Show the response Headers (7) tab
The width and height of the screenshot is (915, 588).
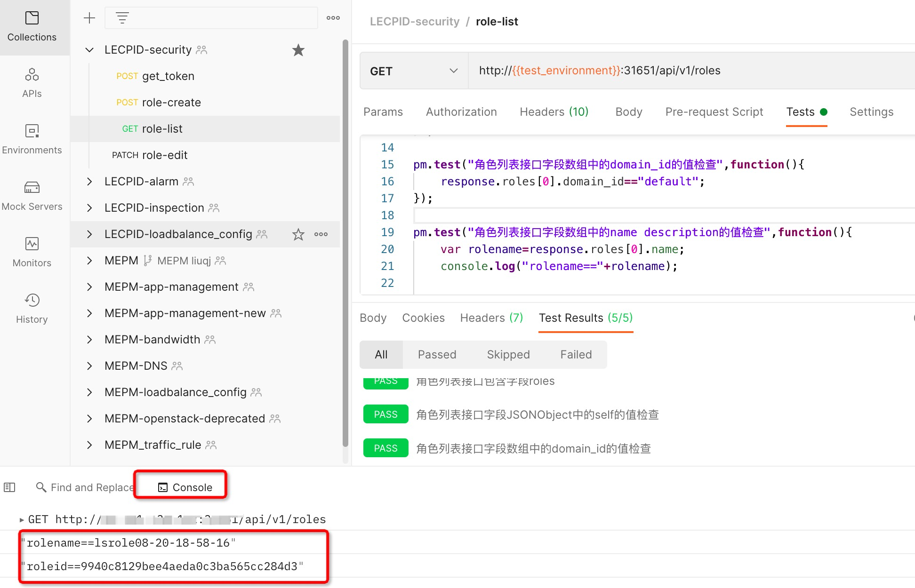click(491, 318)
